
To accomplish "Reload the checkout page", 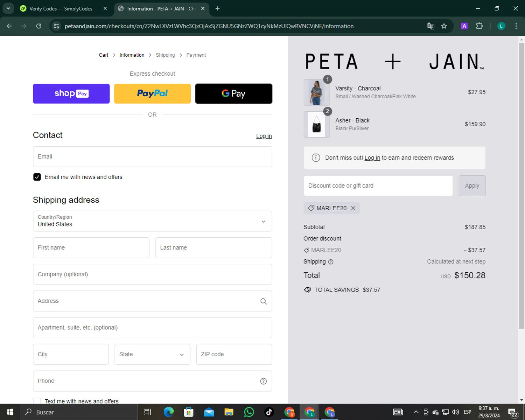I will [39, 26].
